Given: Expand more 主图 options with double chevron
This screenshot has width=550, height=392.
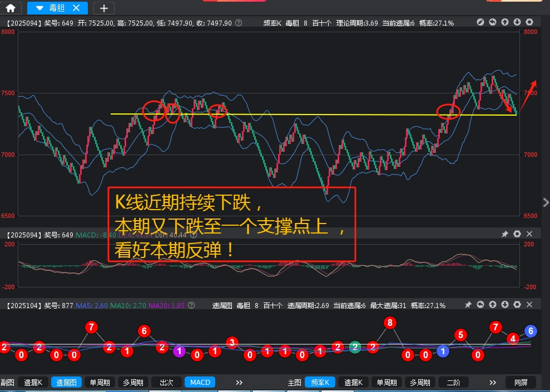Looking at the screenshot, I should pyautogui.click(x=493, y=383).
